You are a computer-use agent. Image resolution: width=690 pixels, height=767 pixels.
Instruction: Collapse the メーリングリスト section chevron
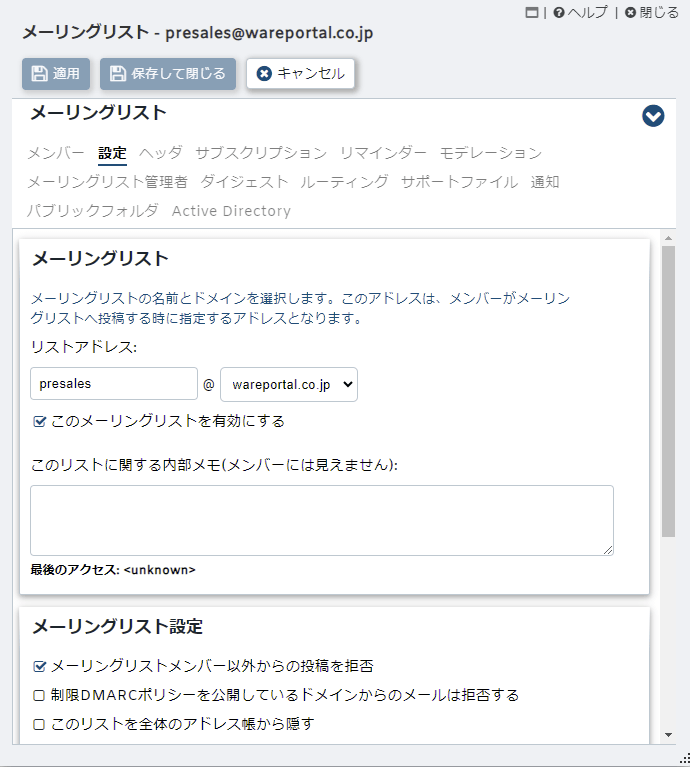click(x=653, y=116)
